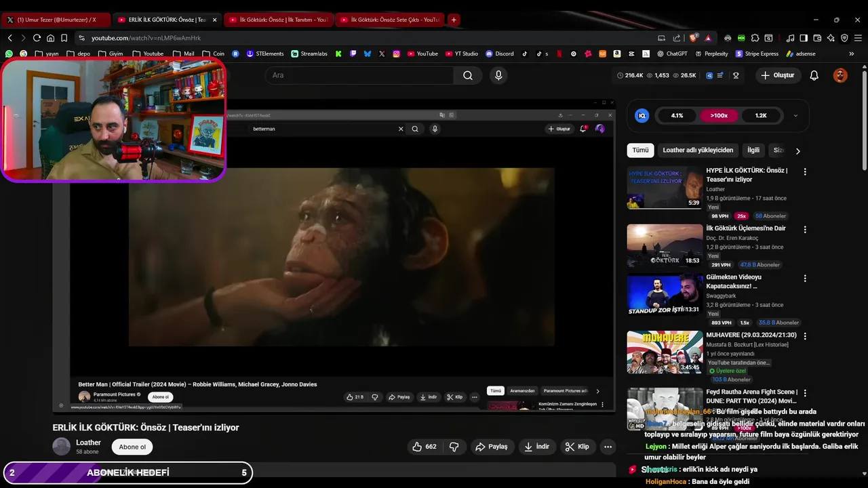Open the Google bookmark icon
Image resolution: width=868 pixels, height=488 pixels.
(x=24, y=54)
